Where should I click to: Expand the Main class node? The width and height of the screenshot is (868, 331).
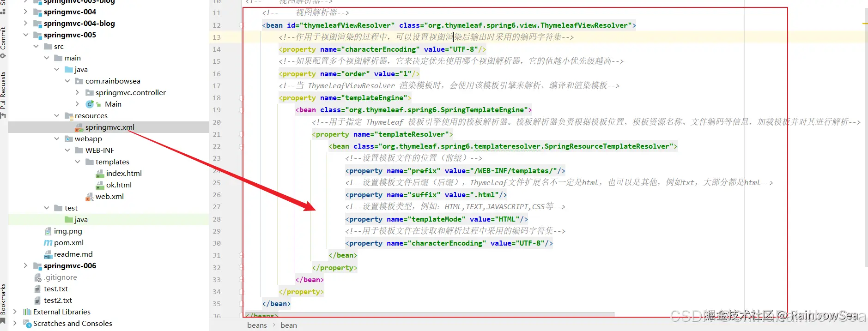(78, 104)
